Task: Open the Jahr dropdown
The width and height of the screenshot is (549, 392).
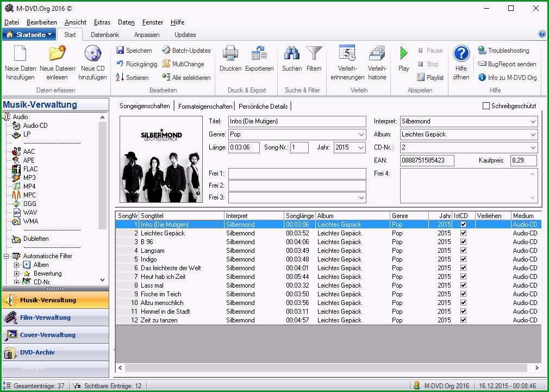Action: point(360,147)
